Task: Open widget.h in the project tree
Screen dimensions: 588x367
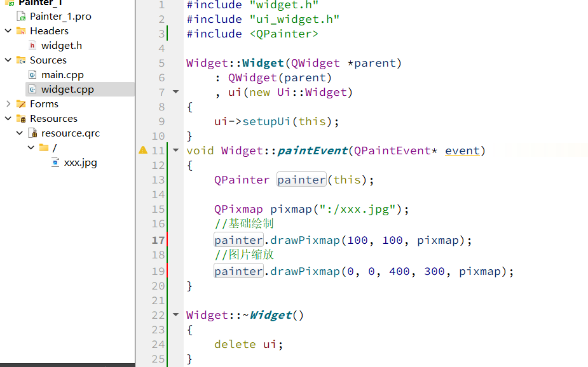Action: (x=62, y=45)
